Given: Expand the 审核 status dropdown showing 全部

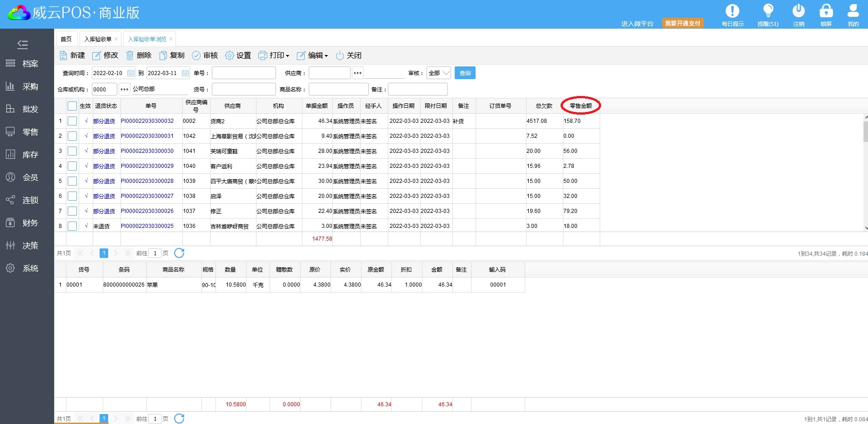Looking at the screenshot, I should click(439, 73).
